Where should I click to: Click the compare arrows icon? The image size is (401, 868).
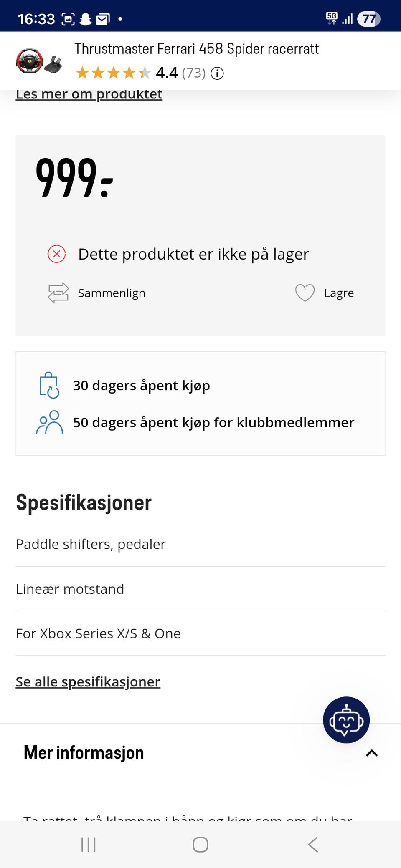pyautogui.click(x=58, y=293)
